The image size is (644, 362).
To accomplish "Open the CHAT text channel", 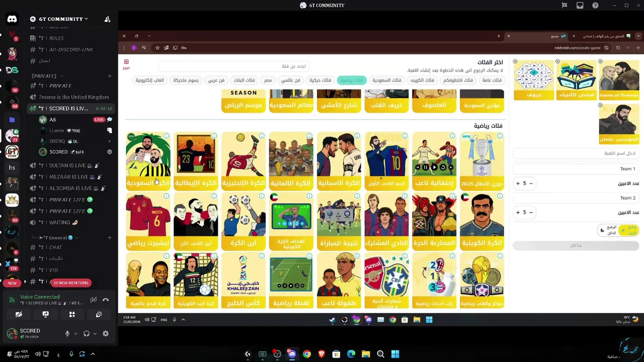I will point(55,247).
